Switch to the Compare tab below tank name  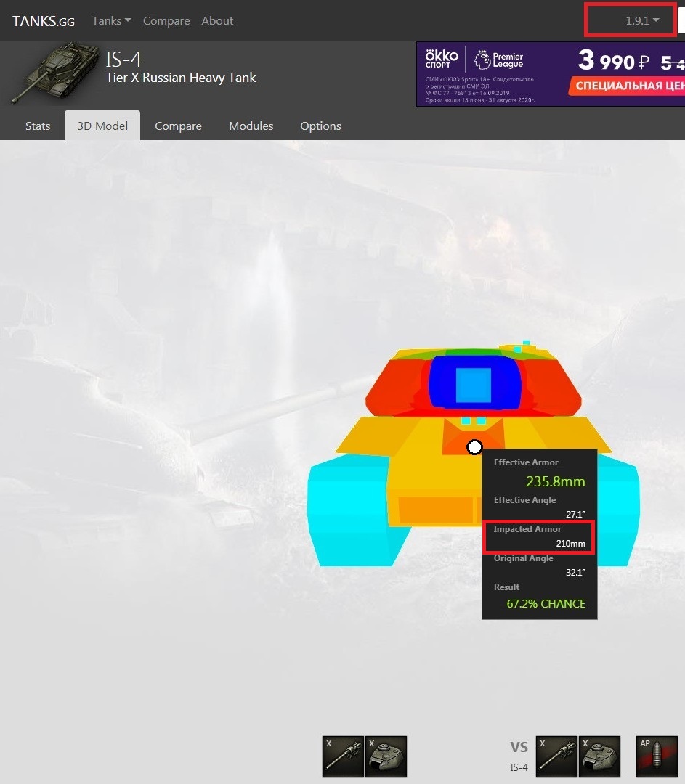point(178,126)
